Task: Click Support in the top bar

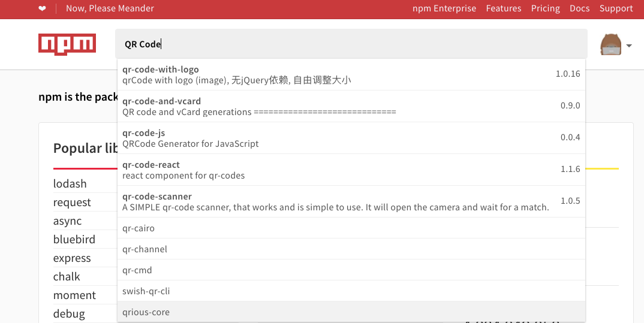Action: 616,8
